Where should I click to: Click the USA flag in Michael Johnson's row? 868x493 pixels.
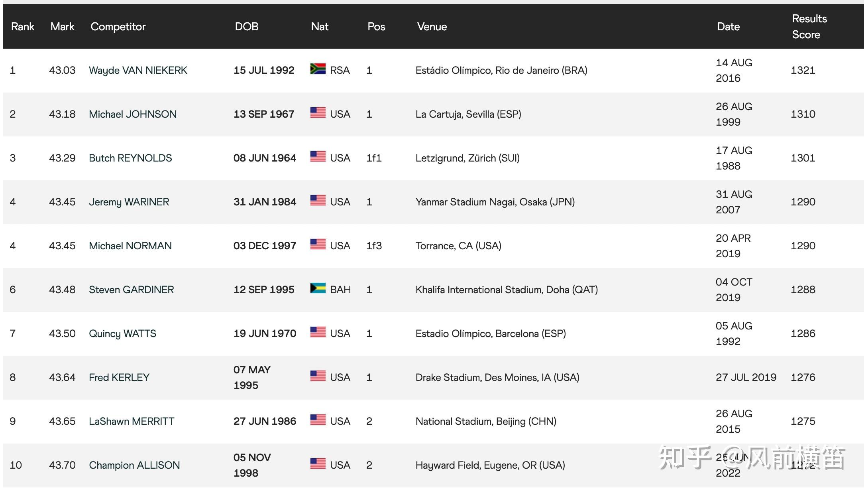coord(318,113)
